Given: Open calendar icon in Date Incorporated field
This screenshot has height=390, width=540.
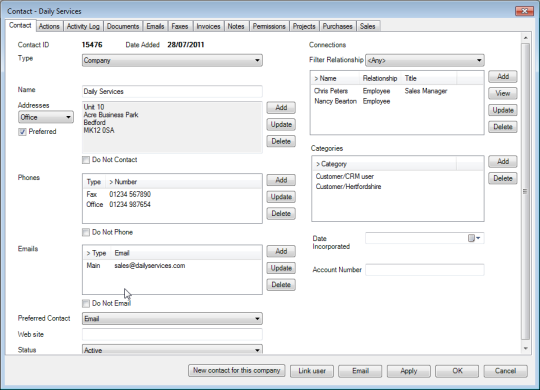Looking at the screenshot, I should click(474, 238).
